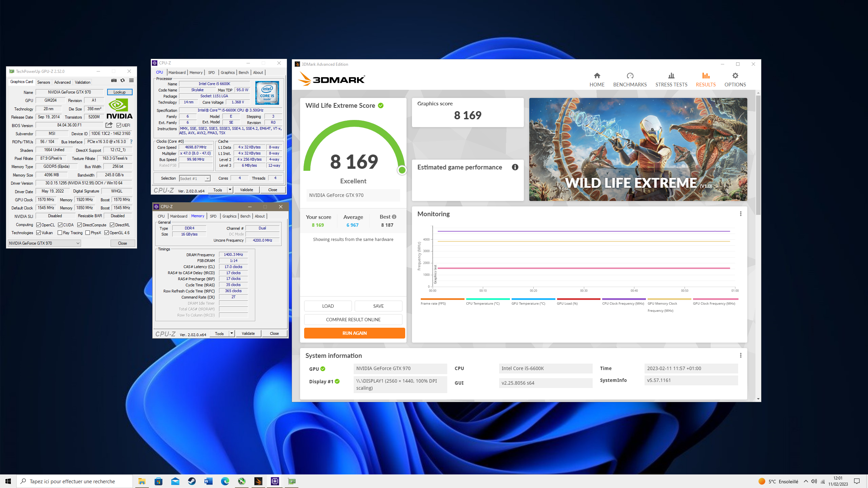The width and height of the screenshot is (868, 488).
Task: Click COMPARE RESULT ONLINE
Action: tap(353, 320)
